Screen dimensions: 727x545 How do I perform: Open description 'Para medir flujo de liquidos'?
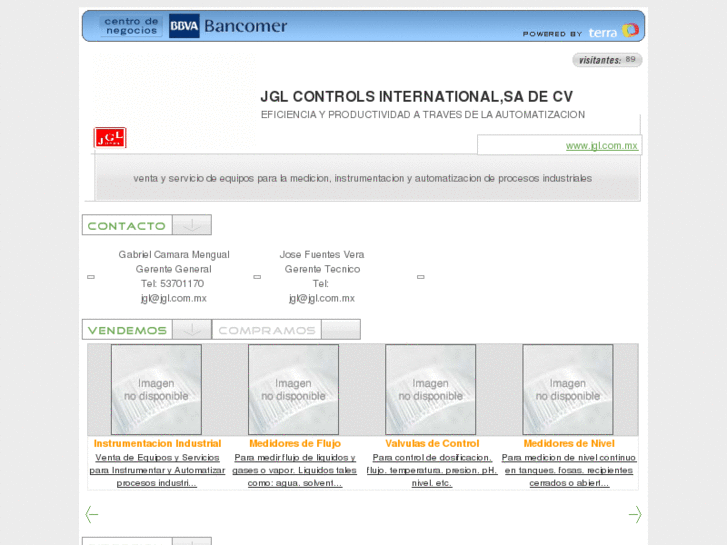click(294, 470)
